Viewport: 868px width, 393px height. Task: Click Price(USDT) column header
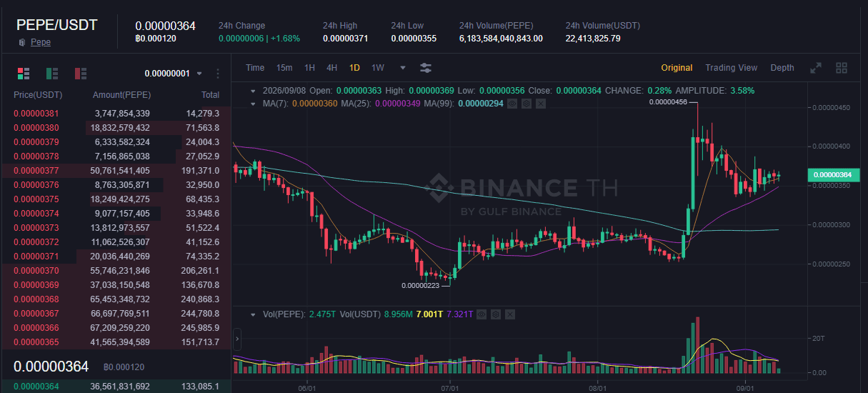38,95
